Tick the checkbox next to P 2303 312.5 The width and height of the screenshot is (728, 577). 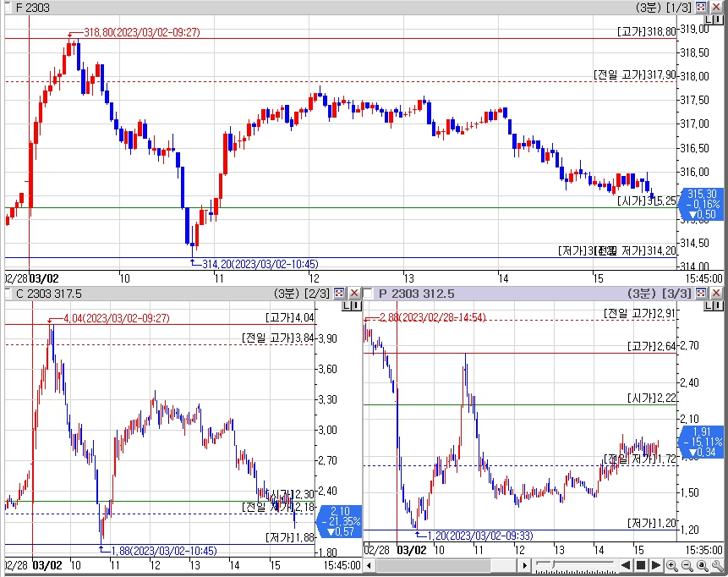[368, 293]
